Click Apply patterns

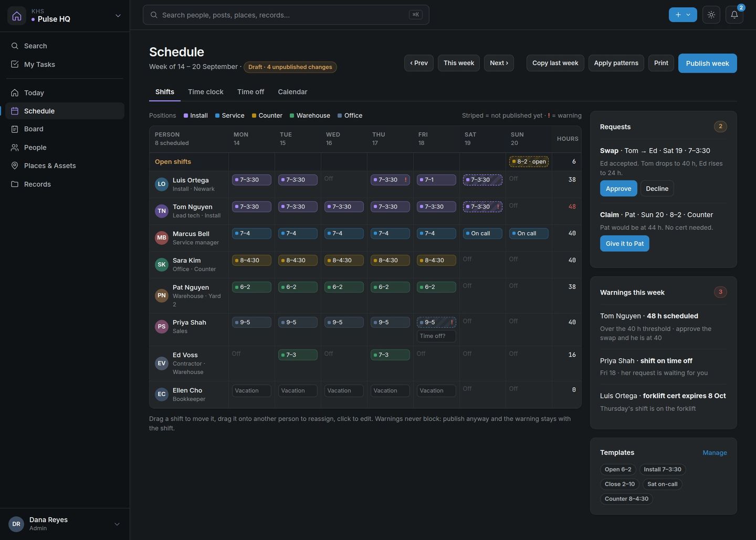point(616,63)
